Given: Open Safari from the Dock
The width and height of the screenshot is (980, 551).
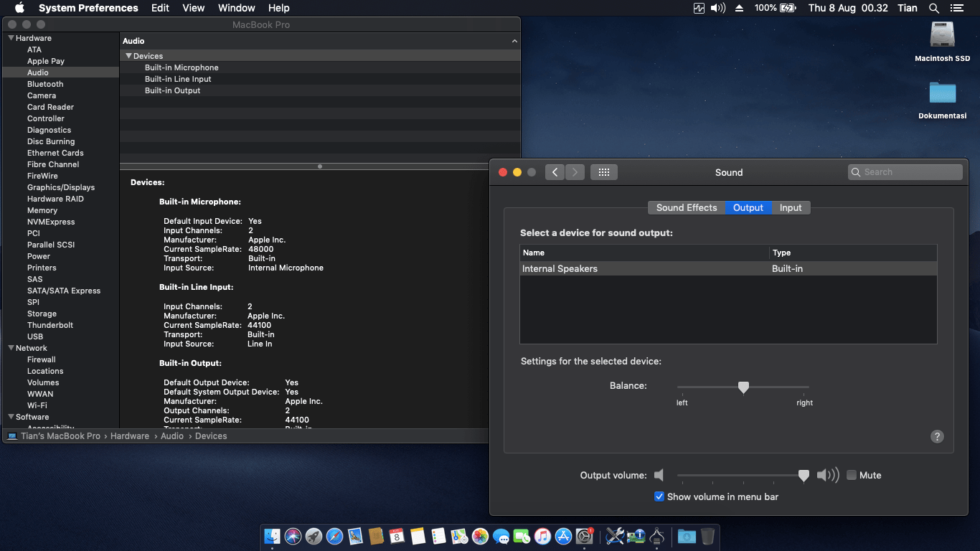Looking at the screenshot, I should click(334, 536).
